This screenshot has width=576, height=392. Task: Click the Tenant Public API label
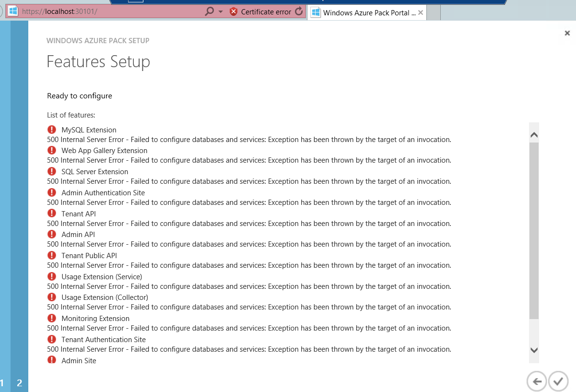(x=89, y=256)
